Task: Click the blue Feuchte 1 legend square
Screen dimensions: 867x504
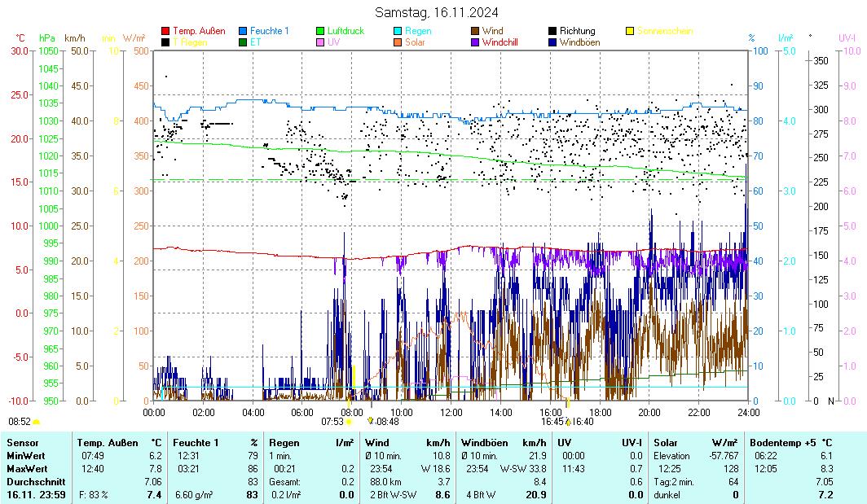Action: point(243,31)
